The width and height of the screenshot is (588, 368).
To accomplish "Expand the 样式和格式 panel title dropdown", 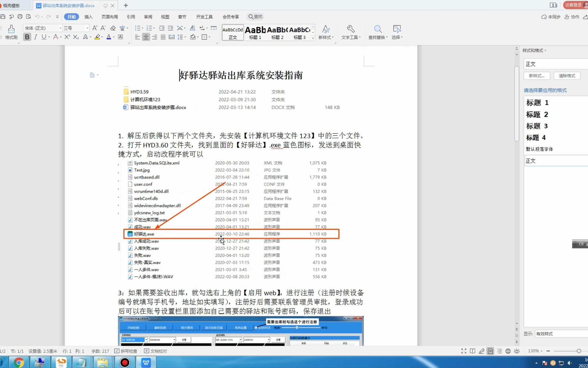I will coord(545,50).
